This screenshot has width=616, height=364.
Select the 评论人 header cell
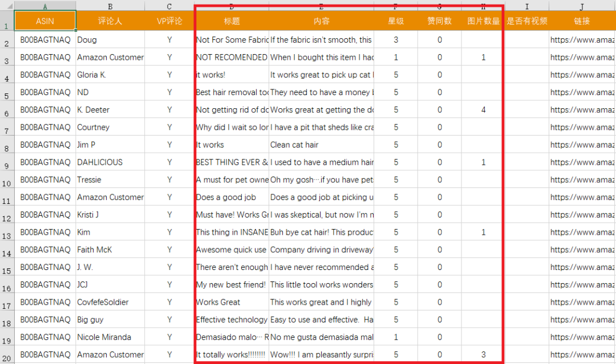tap(110, 21)
